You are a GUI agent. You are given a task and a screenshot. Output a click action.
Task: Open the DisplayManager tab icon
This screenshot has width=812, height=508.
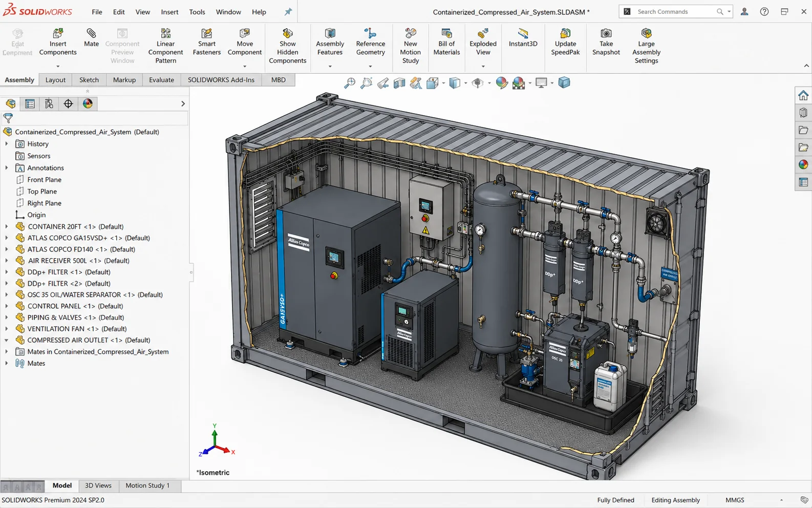[x=88, y=103]
